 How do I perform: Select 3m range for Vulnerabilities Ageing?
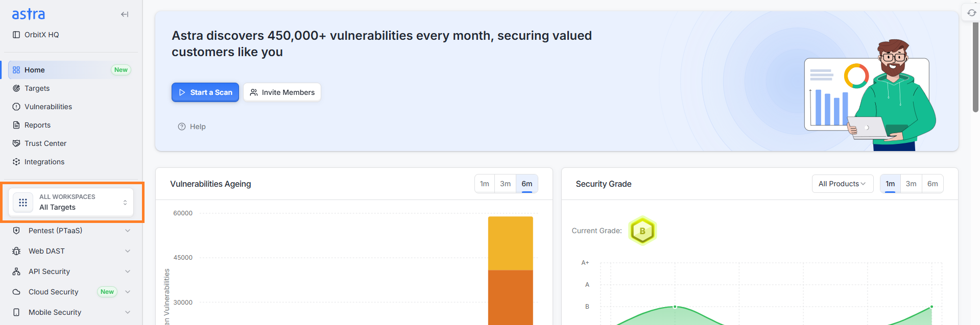505,184
